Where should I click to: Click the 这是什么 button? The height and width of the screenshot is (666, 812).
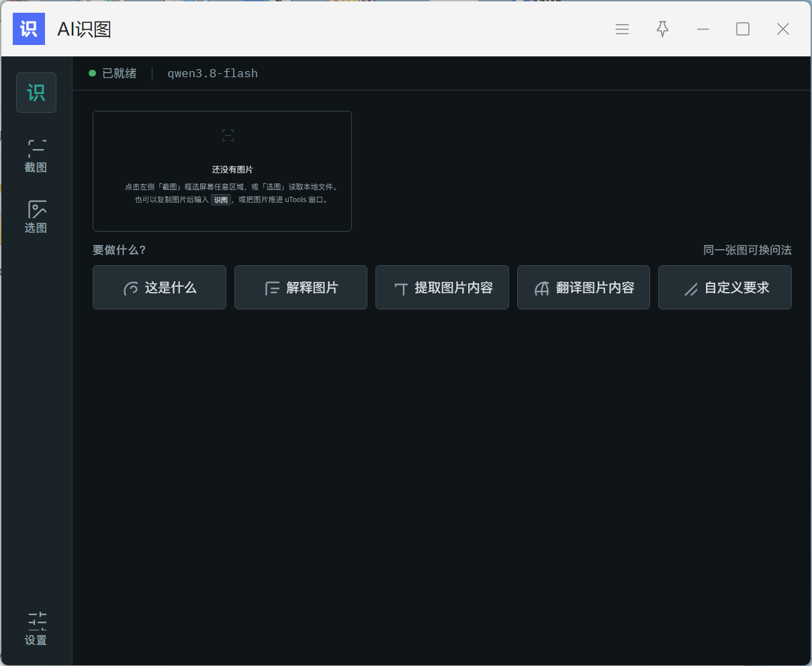tap(159, 287)
